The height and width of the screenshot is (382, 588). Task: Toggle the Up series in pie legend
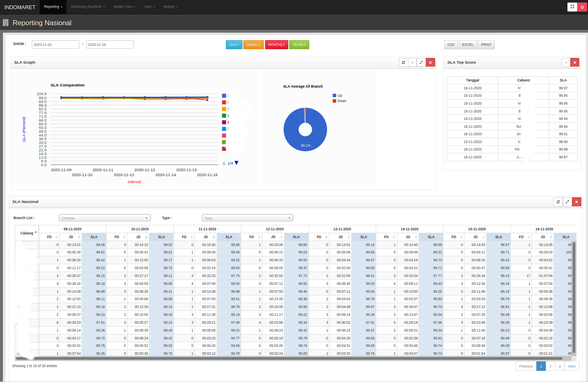click(x=337, y=95)
